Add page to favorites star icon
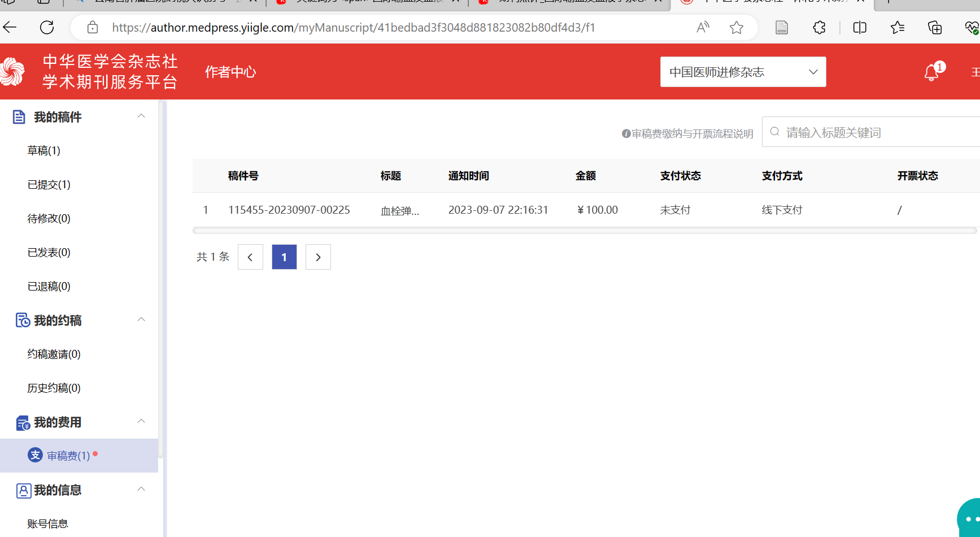The height and width of the screenshot is (537, 980). (736, 27)
